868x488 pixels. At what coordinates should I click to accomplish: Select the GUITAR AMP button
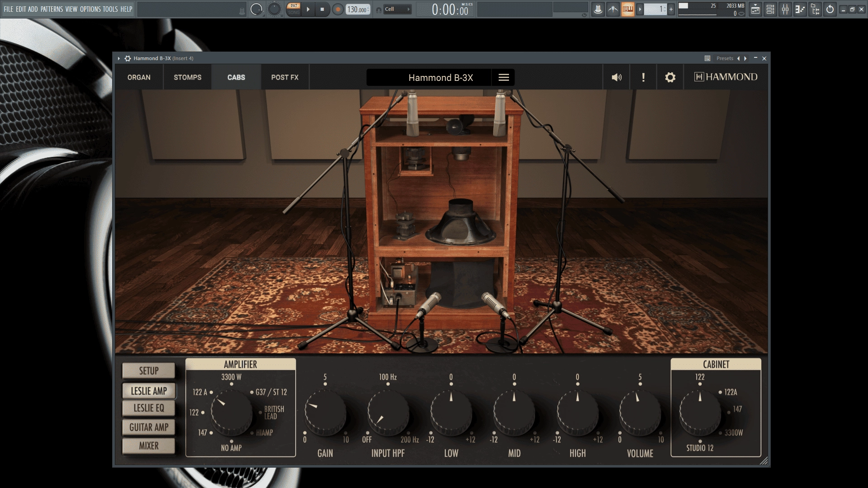[x=149, y=427]
